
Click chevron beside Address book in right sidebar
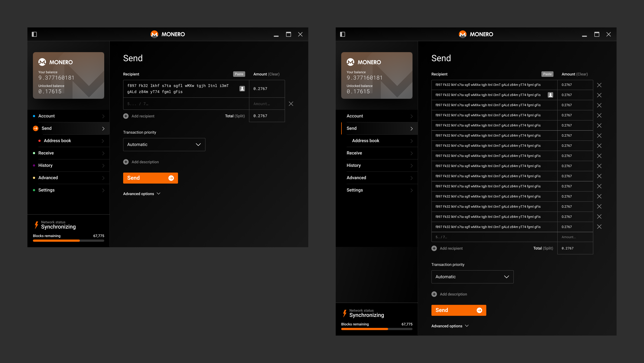[x=411, y=141]
